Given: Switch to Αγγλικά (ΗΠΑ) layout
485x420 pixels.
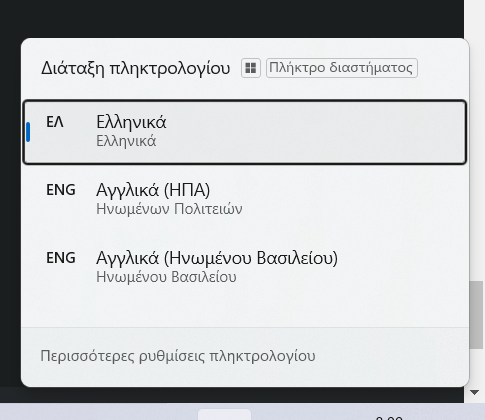Looking at the screenshot, I should pos(245,199).
